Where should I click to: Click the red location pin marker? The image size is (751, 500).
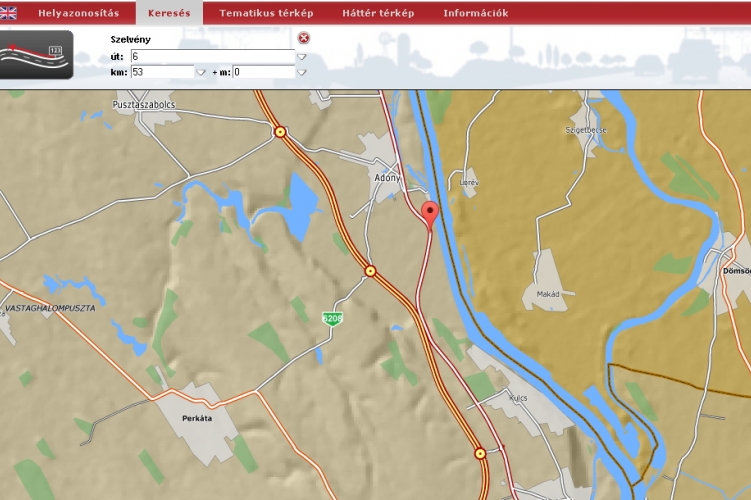click(x=430, y=213)
